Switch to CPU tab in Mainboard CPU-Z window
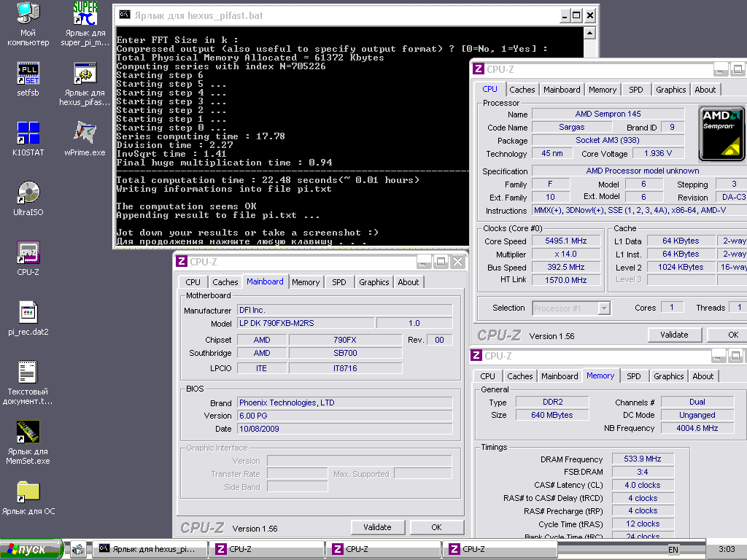This screenshot has width=747, height=560. 193,282
